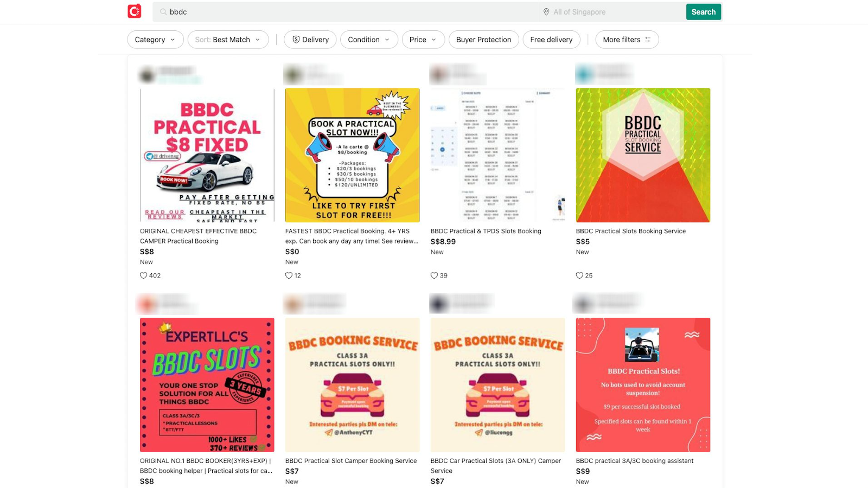868x488 pixels.
Task: Open BBDC Practical Slots Booking Service title
Action: pyautogui.click(x=631, y=231)
